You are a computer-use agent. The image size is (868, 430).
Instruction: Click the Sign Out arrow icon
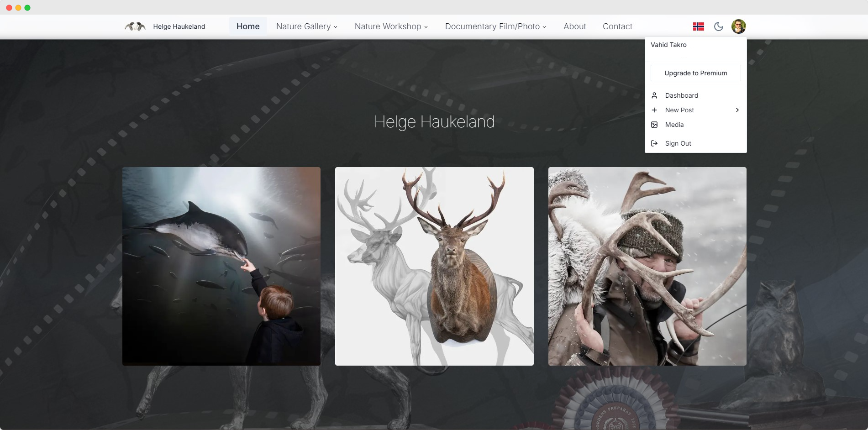pos(654,143)
